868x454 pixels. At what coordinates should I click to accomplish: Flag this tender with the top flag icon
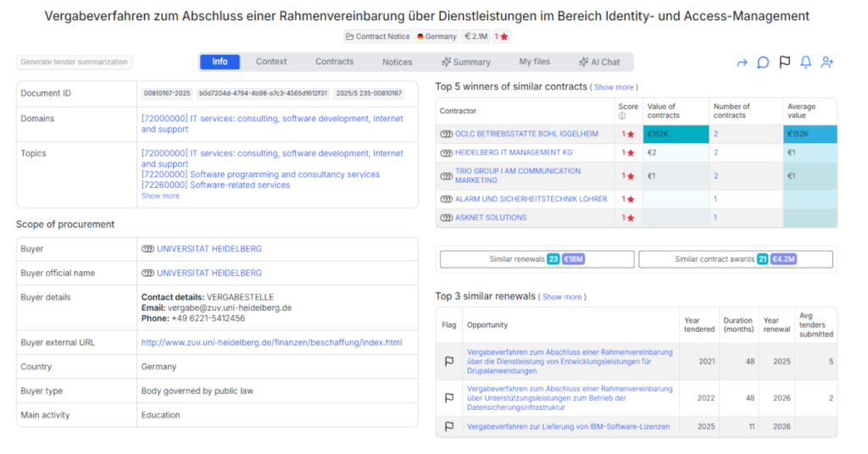click(784, 62)
